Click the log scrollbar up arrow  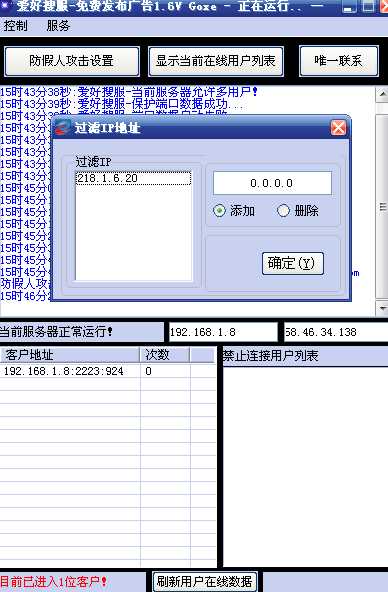382,94
